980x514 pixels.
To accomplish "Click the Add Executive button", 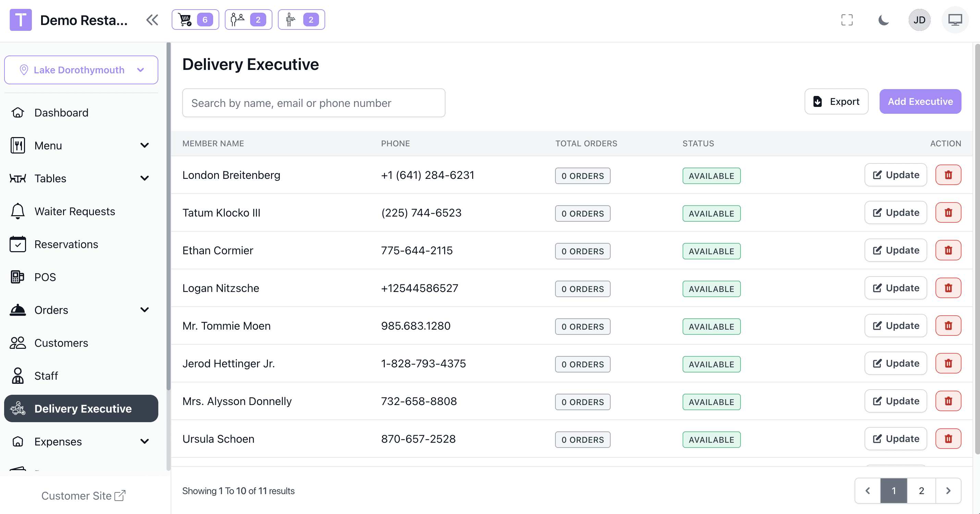I will pyautogui.click(x=920, y=101).
